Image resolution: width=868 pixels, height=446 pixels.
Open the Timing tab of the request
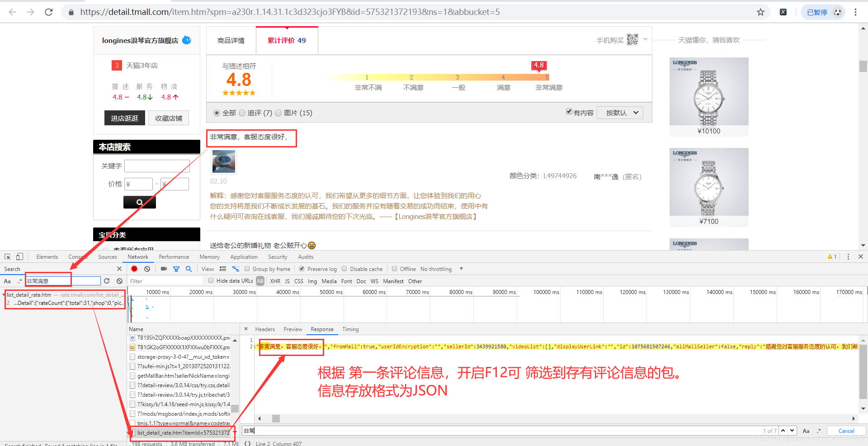click(350, 329)
